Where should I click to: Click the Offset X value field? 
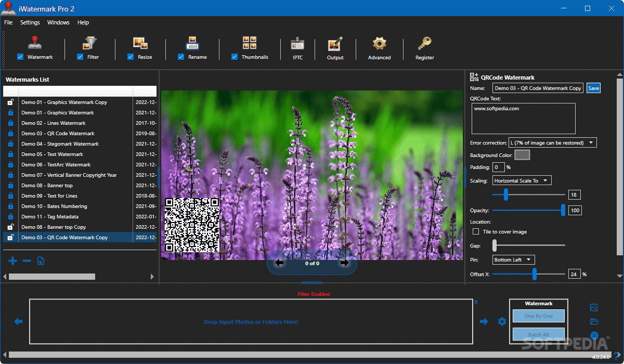[574, 274]
